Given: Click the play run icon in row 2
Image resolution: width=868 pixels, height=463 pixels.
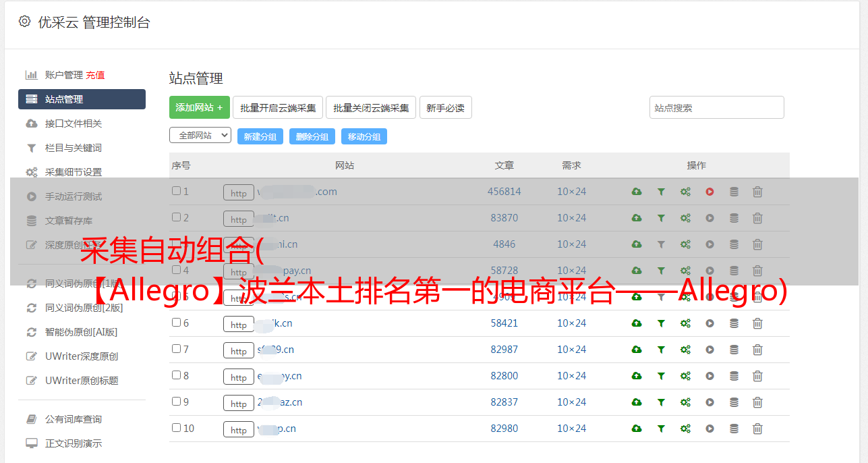Looking at the screenshot, I should [710, 218].
